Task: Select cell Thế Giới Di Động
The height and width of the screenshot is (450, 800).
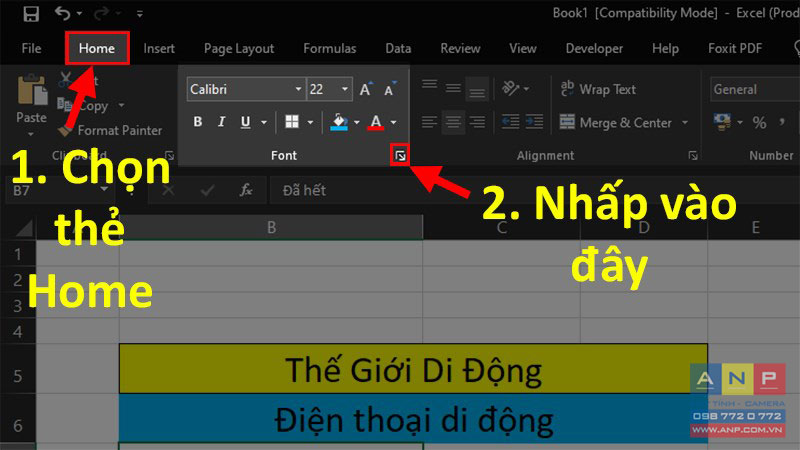Action: coord(413,369)
